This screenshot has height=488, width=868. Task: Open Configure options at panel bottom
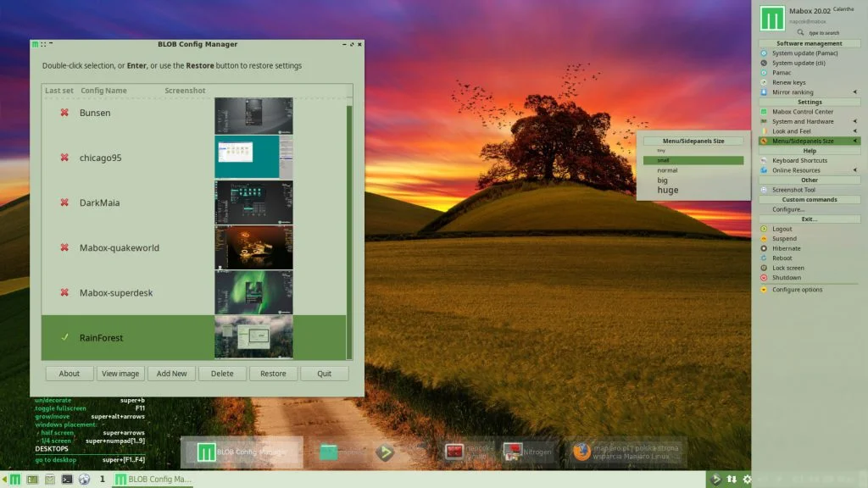(797, 290)
